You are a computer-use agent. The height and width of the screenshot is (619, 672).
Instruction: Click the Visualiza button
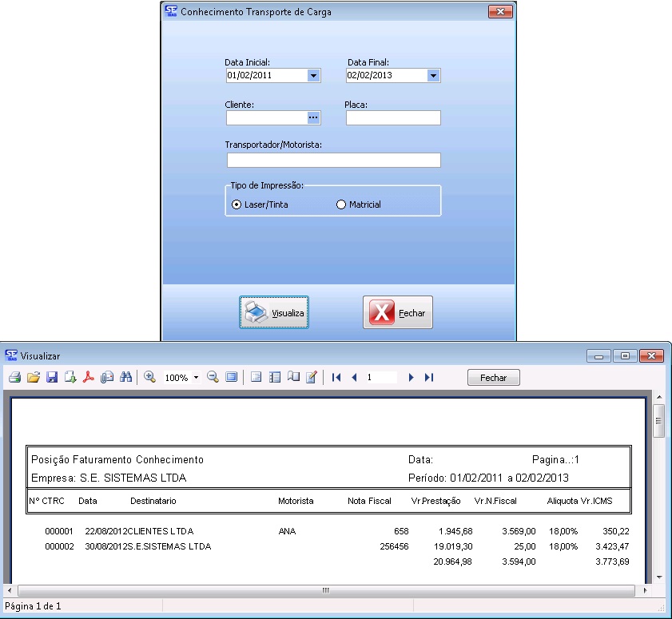pos(274,313)
